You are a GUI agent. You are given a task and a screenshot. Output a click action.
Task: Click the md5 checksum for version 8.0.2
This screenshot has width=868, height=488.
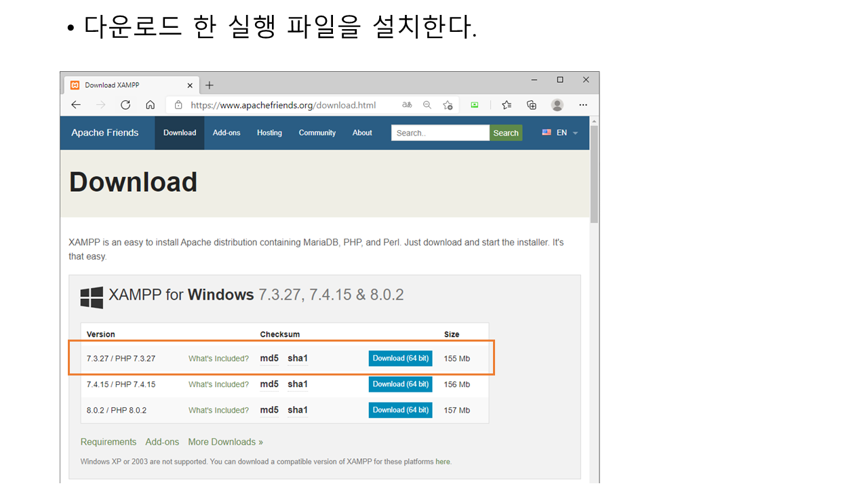(269, 410)
